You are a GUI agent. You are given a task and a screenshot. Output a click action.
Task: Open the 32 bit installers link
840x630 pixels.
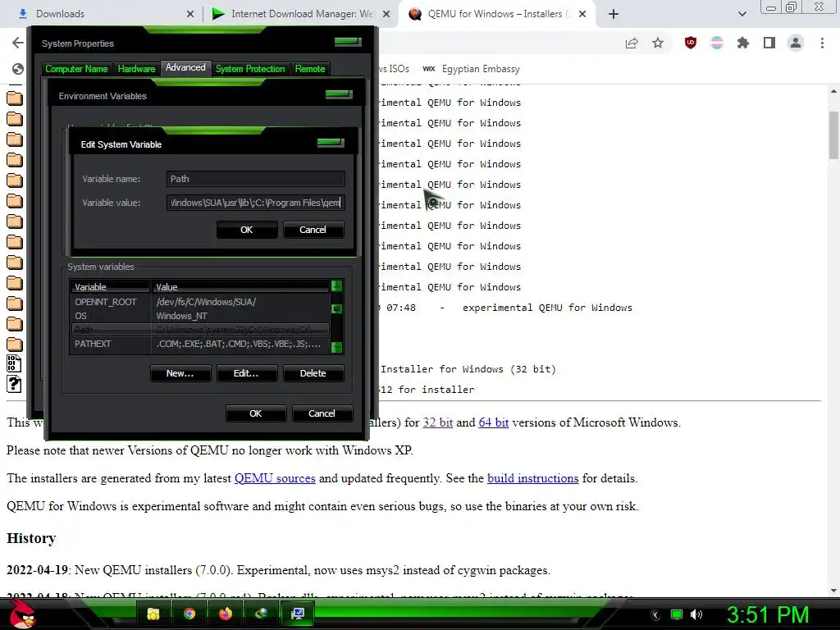point(438,422)
